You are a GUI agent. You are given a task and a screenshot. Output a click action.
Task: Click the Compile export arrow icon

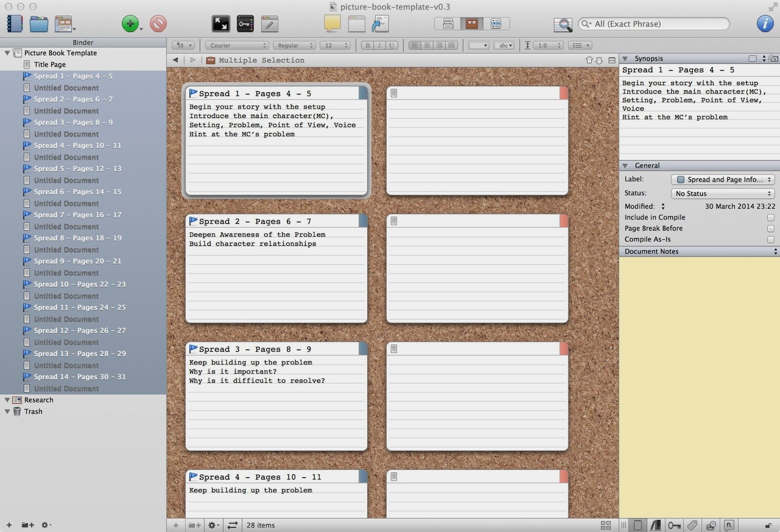[x=380, y=23]
